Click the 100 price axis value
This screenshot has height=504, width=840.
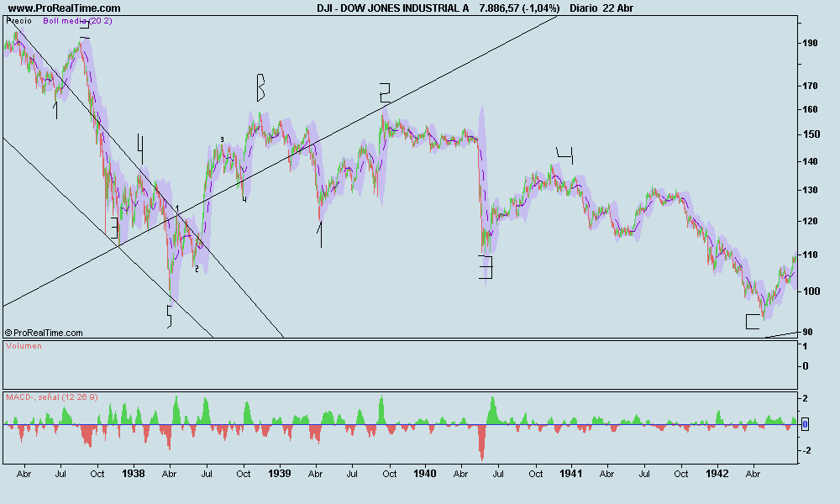point(812,291)
